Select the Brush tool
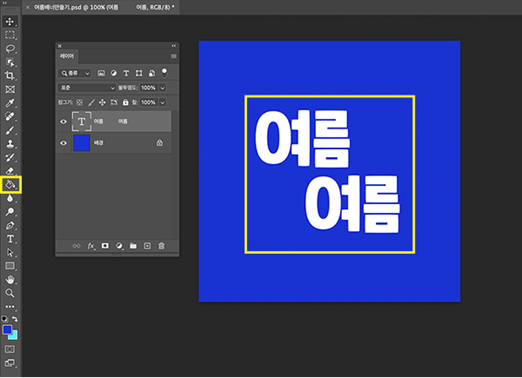Screen dimensions: 522x378 tap(10, 130)
